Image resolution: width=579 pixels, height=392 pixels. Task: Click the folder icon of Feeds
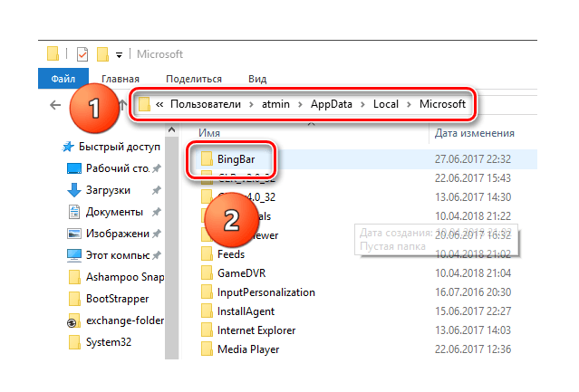pos(207,254)
